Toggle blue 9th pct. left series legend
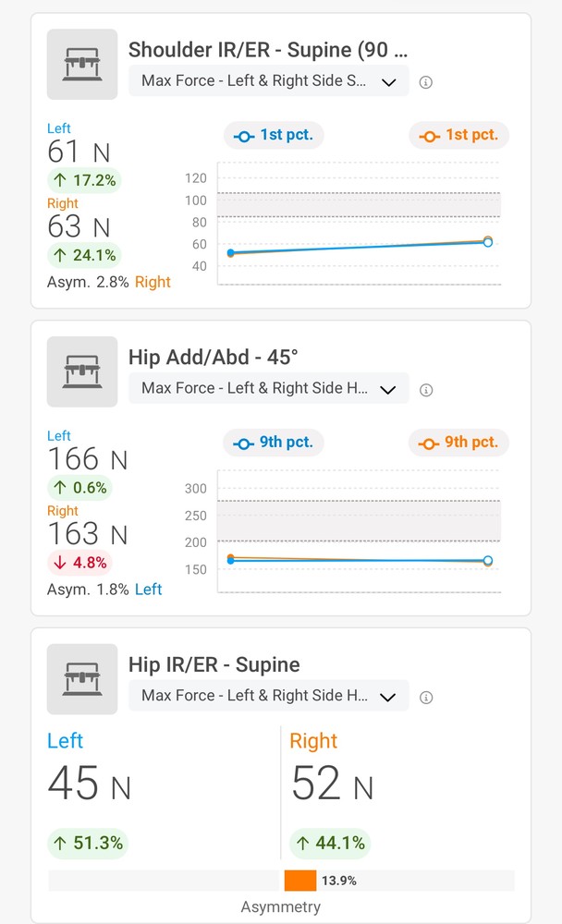The width and height of the screenshot is (562, 924). click(x=274, y=443)
